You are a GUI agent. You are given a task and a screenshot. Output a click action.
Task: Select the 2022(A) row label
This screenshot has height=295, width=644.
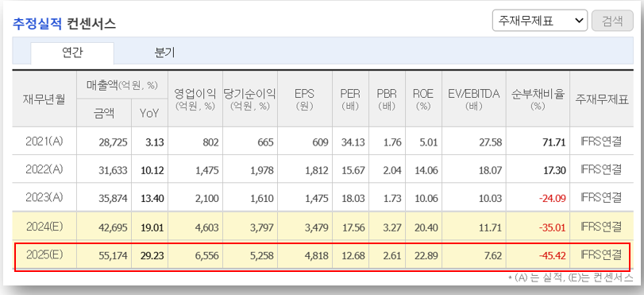click(x=44, y=169)
